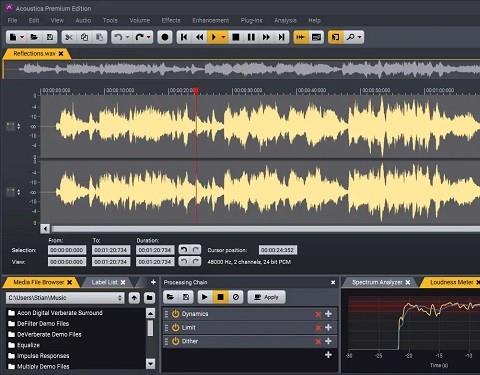The width and height of the screenshot is (480, 375).
Task: Switch to the Media File Browser tab
Action: coord(38,282)
